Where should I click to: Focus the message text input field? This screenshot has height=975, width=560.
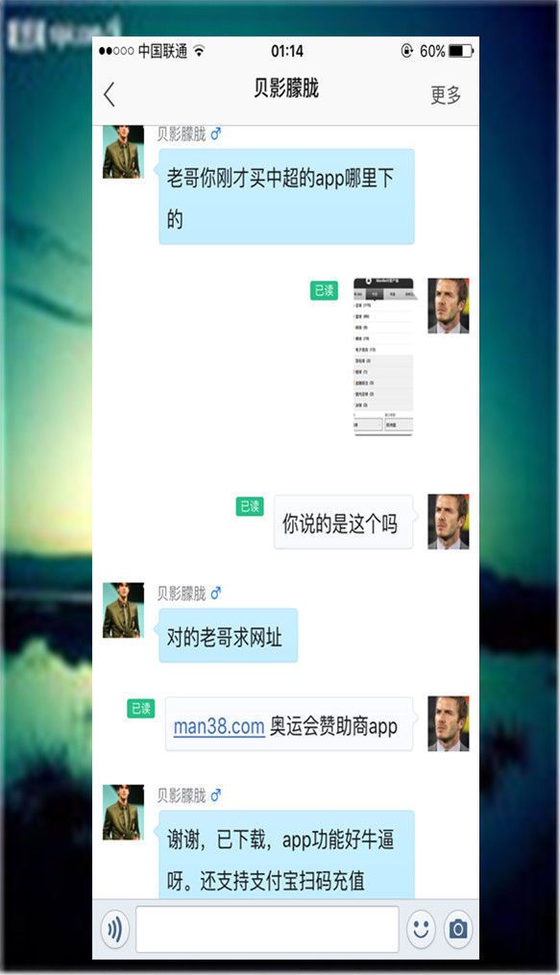coord(267,929)
